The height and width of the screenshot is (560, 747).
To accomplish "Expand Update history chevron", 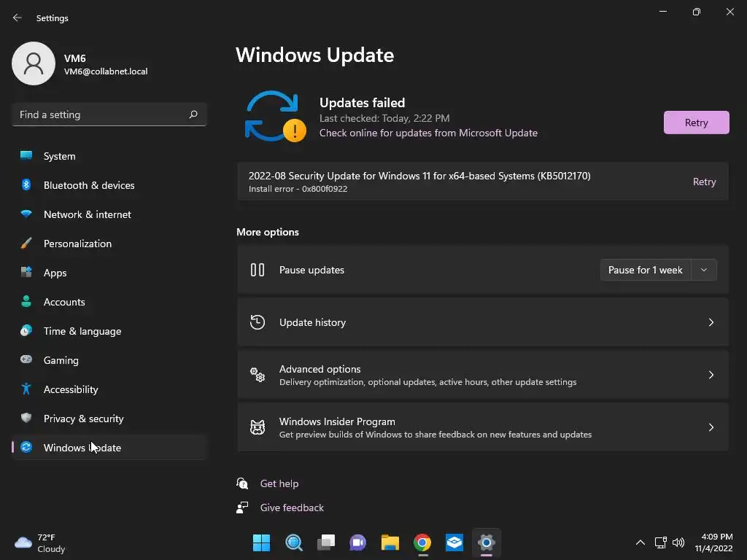I will 711,322.
